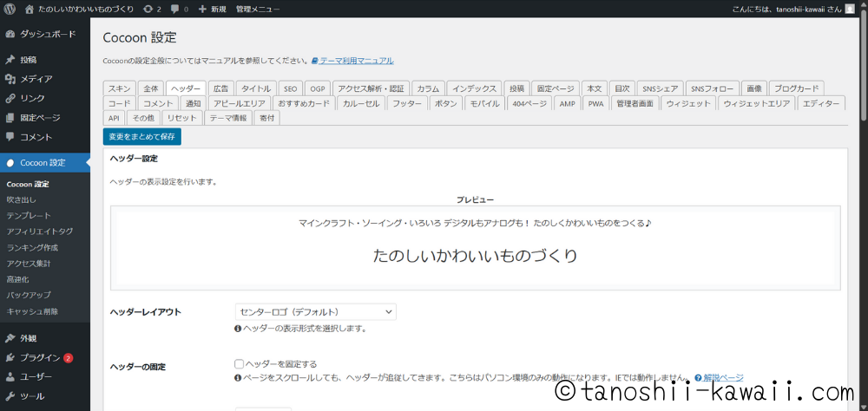The height and width of the screenshot is (411, 868).
Task: Open バックアップ submenu item
Action: (x=29, y=296)
